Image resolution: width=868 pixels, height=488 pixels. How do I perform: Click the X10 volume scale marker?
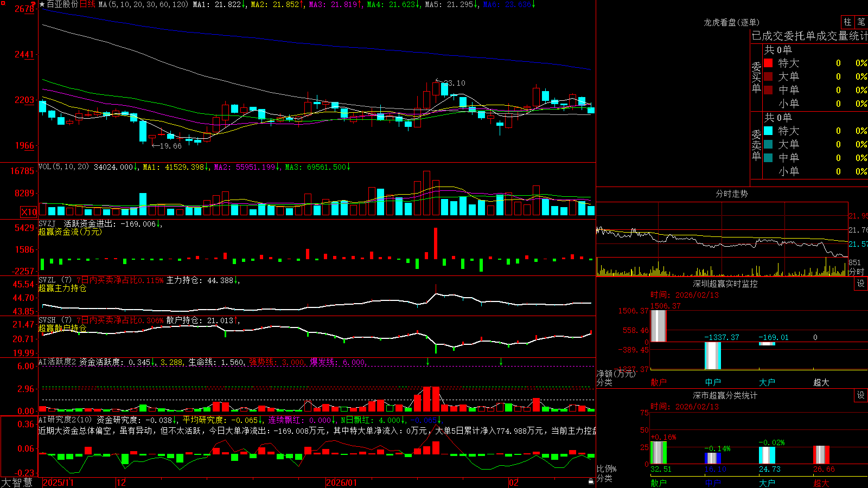29,212
